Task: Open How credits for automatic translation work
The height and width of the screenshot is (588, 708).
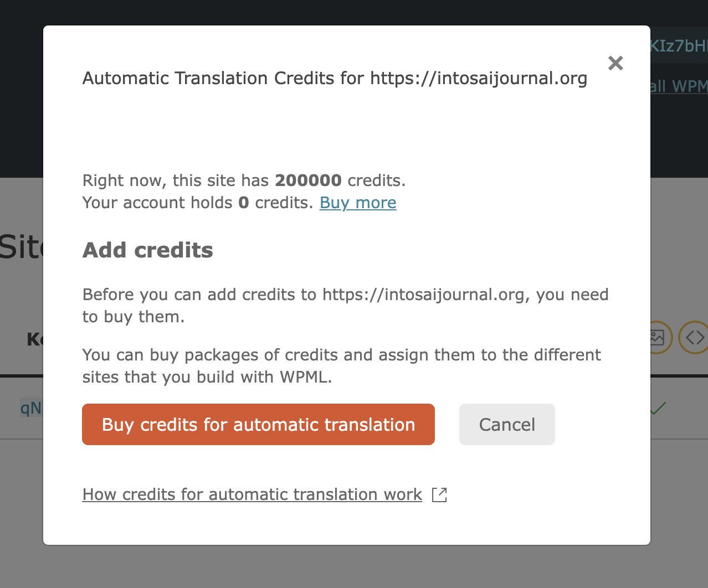Action: (x=252, y=494)
